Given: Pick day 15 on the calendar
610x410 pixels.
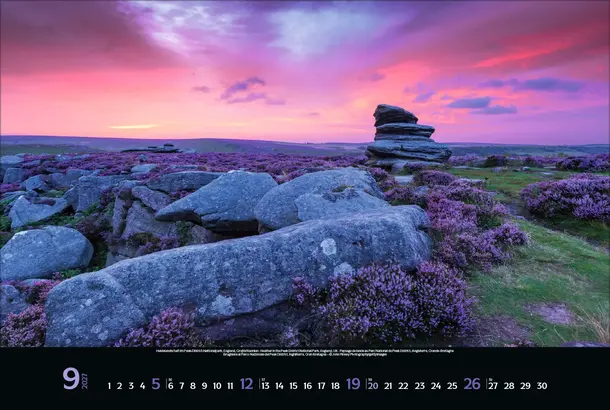Looking at the screenshot, I should coord(294,385).
